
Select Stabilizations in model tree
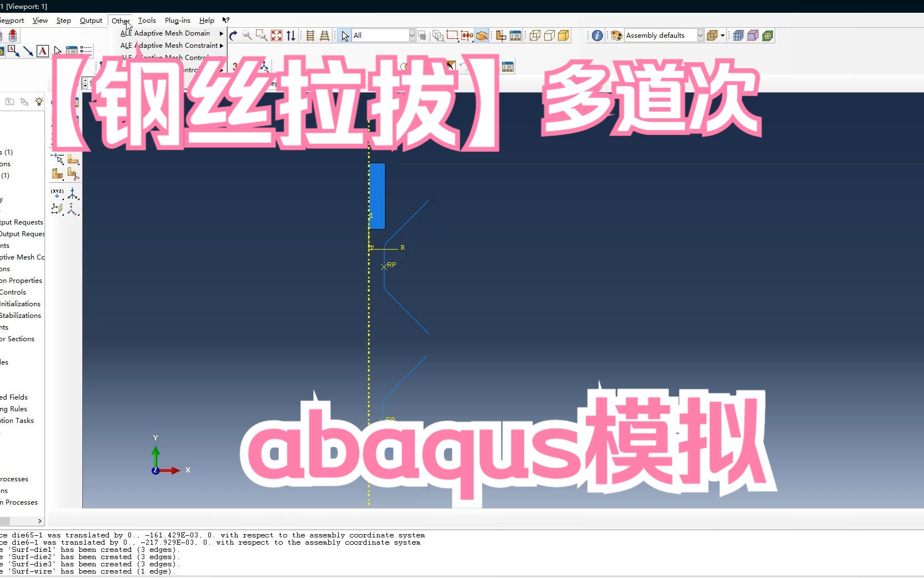pos(21,316)
